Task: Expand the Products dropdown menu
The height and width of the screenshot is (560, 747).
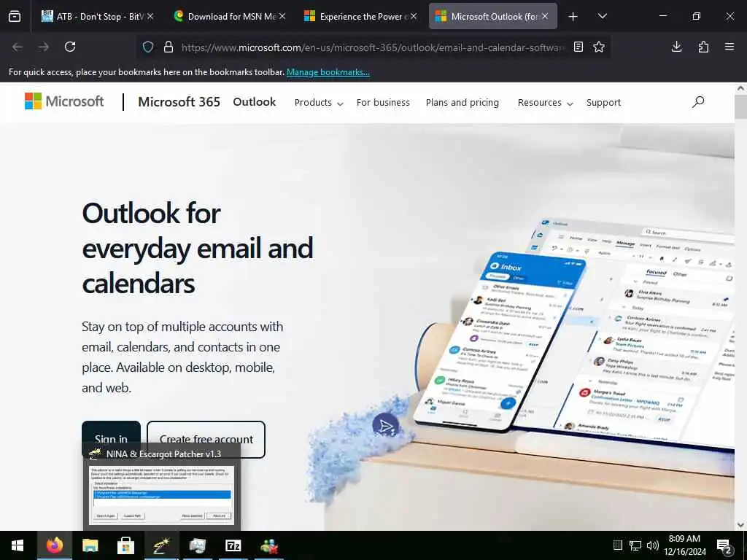Action: pyautogui.click(x=318, y=103)
